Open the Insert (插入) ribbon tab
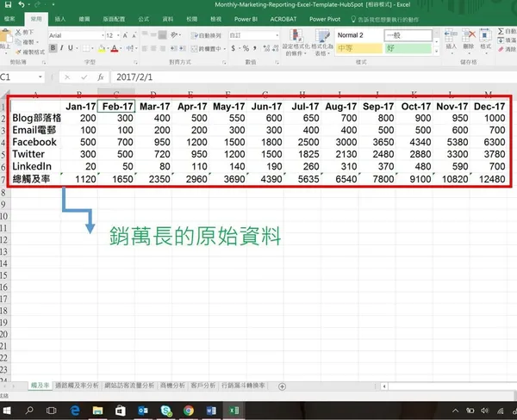This screenshot has height=420, width=517. [60, 19]
